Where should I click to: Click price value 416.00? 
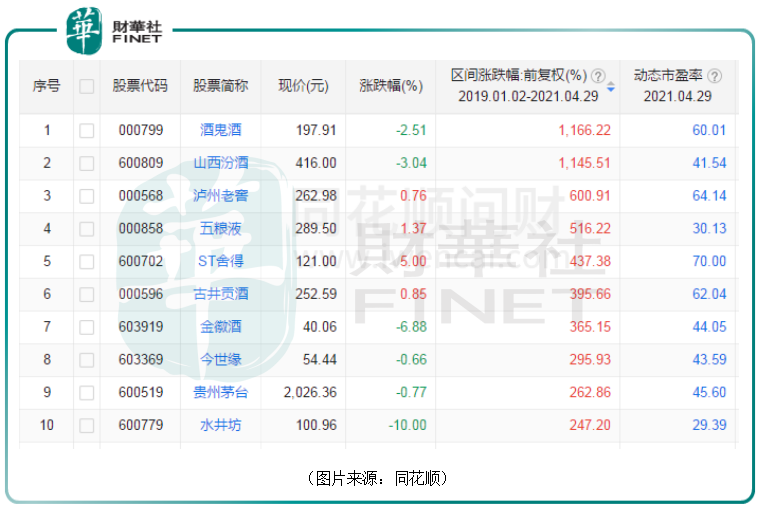click(x=316, y=163)
